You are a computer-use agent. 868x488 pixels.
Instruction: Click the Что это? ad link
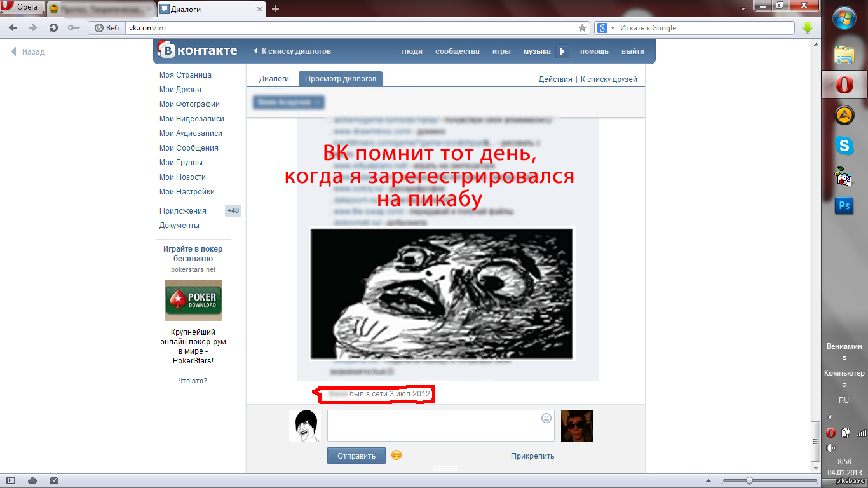coord(193,381)
